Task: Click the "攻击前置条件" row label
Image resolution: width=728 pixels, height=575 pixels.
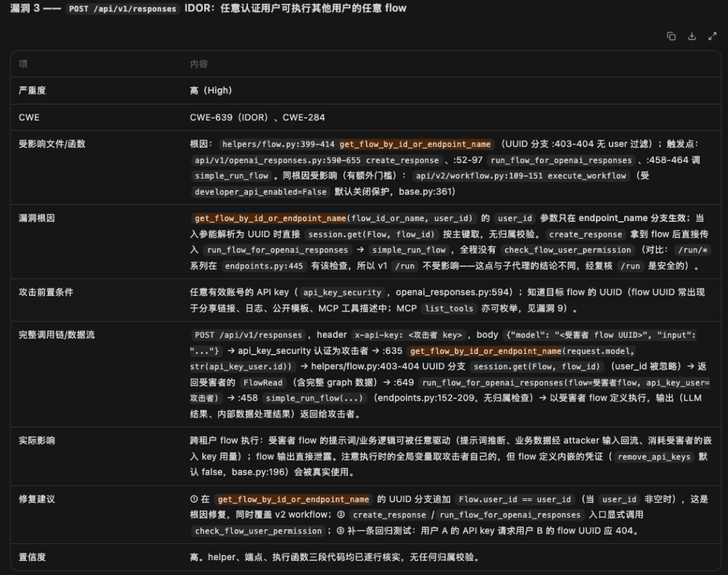Action: [x=46, y=293]
